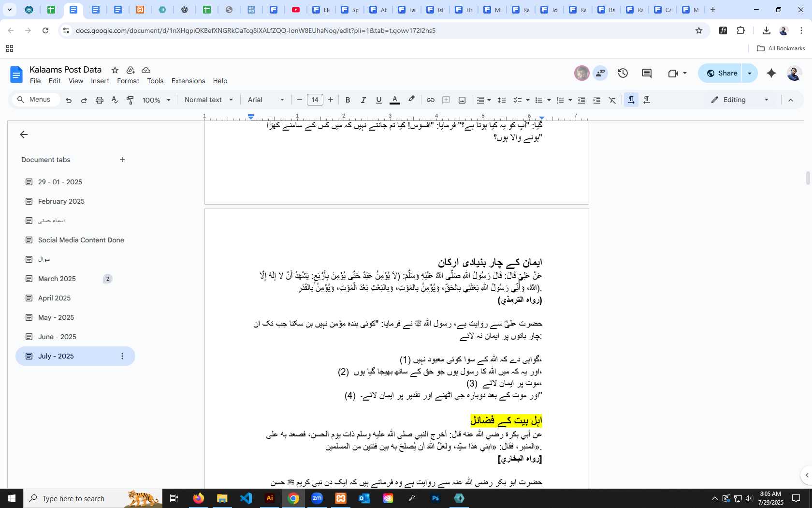Toggle left-to-right paragraph direction
This screenshot has height=508, width=812.
(x=631, y=100)
